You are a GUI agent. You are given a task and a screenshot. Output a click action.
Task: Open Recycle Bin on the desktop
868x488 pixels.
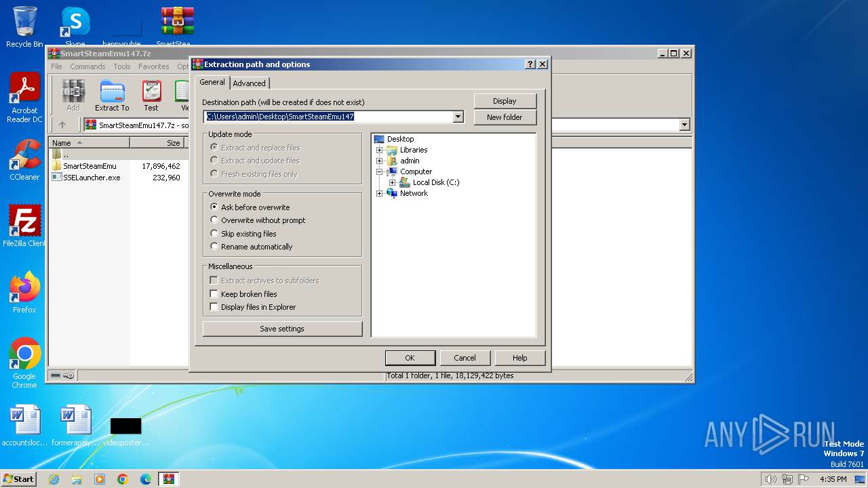[24, 27]
